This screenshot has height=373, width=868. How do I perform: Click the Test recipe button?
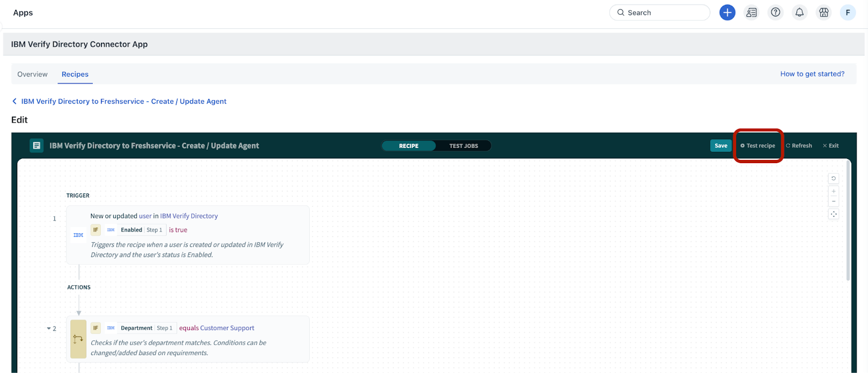click(x=758, y=146)
